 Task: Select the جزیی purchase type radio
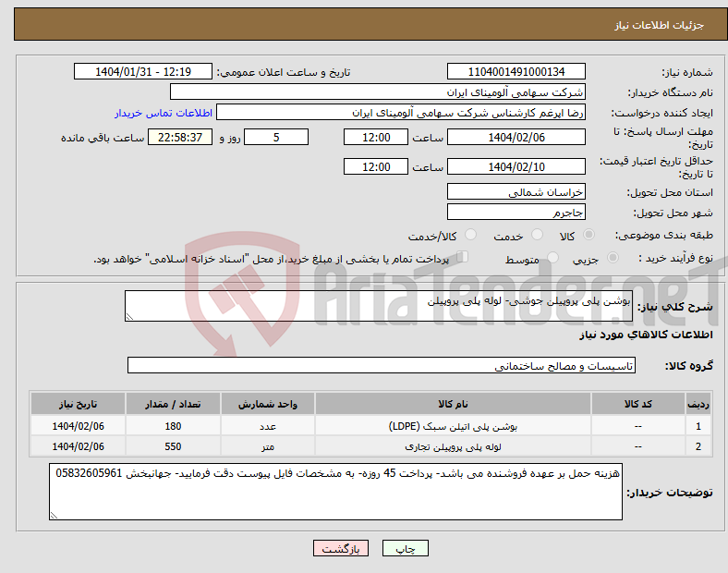[x=613, y=257]
